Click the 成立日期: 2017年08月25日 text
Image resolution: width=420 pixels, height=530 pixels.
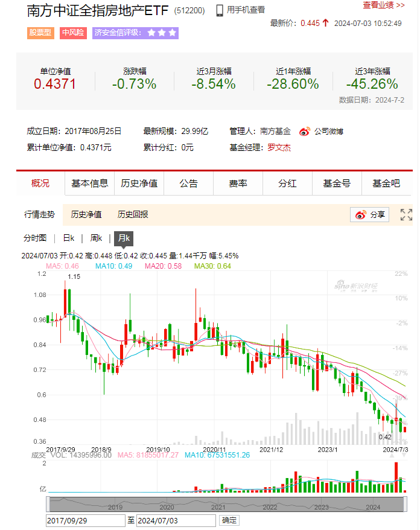tap(74, 131)
